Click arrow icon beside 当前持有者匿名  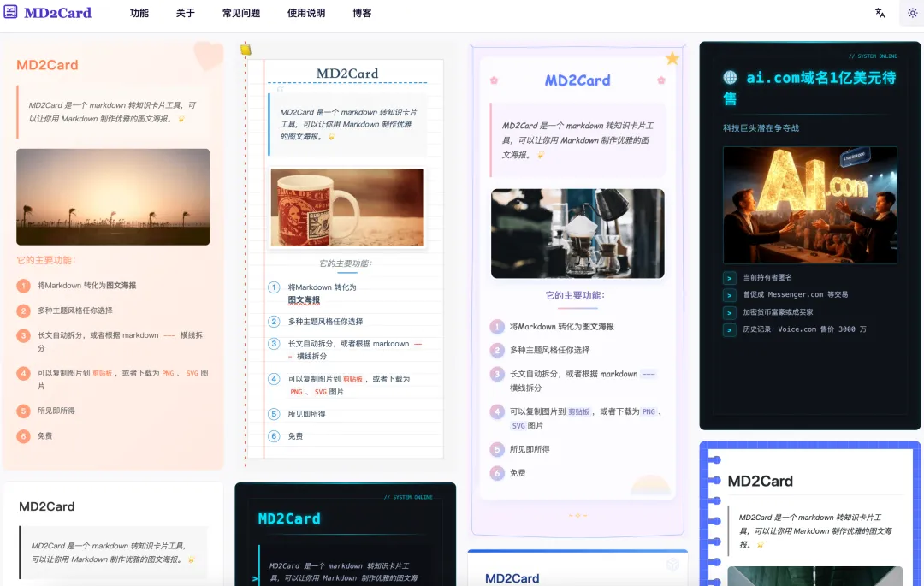click(730, 278)
